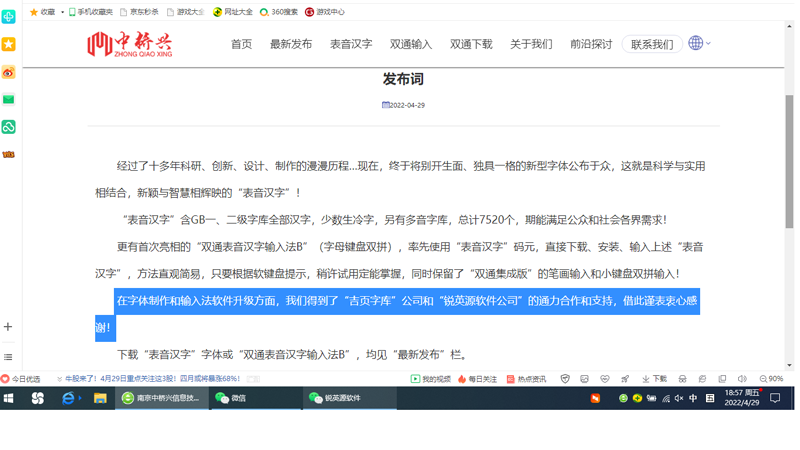
Task: Open the clock showing 18:57
Action: [x=742, y=397]
